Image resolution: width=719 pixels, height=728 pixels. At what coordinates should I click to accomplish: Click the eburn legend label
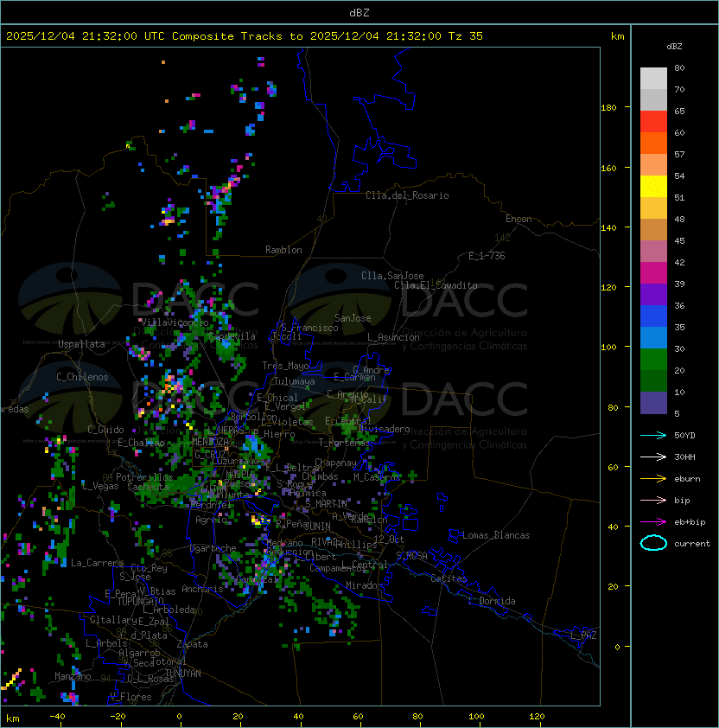click(687, 479)
